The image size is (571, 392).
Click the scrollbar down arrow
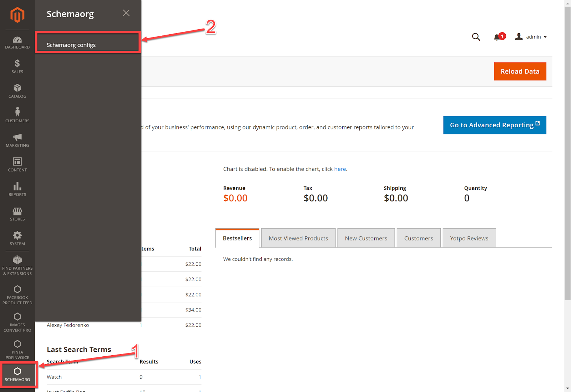click(567, 388)
